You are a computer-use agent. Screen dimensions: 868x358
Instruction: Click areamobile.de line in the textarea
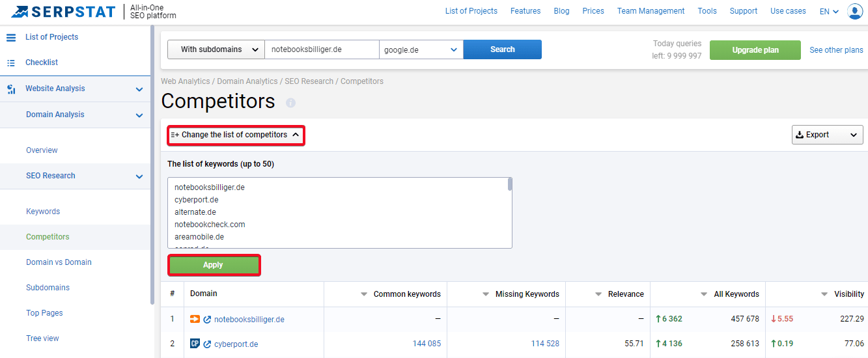pos(199,237)
